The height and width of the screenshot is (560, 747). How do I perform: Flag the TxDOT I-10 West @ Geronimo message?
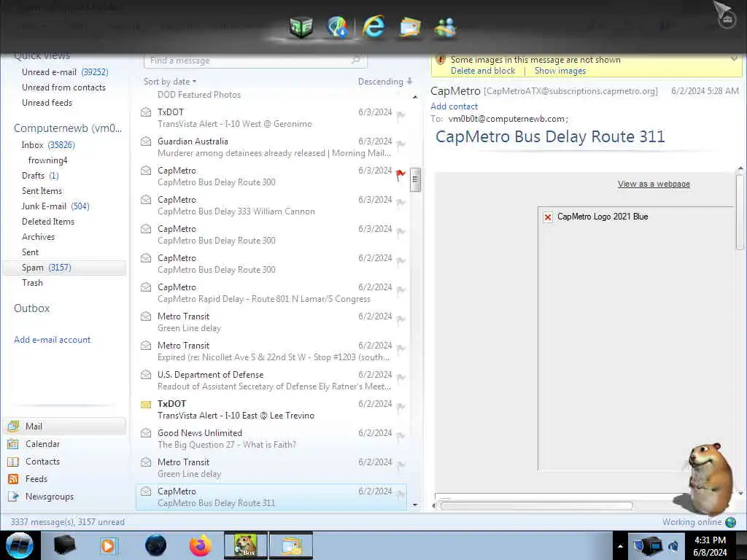(400, 115)
